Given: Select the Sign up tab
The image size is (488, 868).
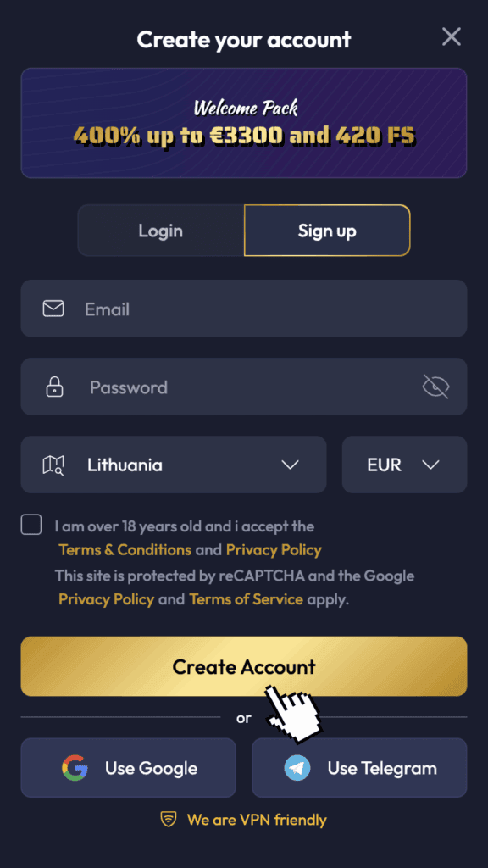Looking at the screenshot, I should click(x=327, y=231).
